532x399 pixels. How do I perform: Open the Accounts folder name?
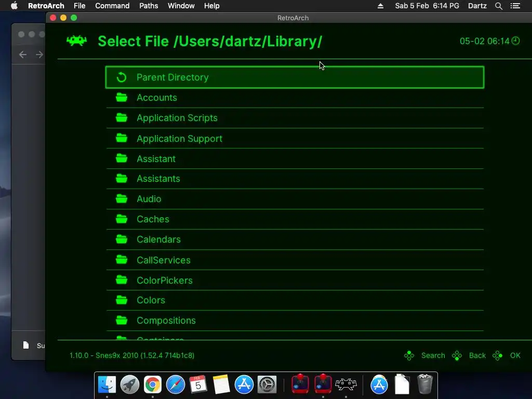[157, 98]
